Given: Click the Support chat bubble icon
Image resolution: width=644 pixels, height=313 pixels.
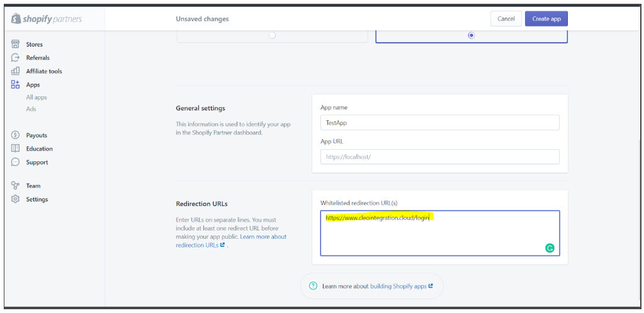Looking at the screenshot, I should click(x=15, y=162).
